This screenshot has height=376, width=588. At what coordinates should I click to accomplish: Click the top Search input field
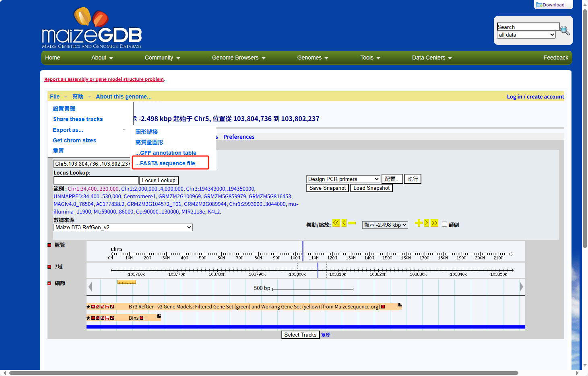pyautogui.click(x=528, y=27)
